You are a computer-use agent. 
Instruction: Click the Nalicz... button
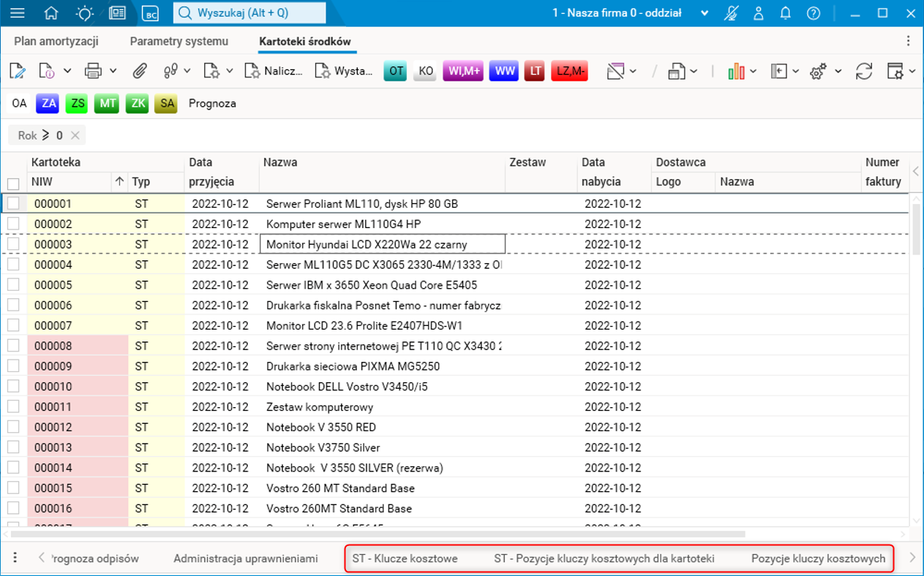coord(274,71)
